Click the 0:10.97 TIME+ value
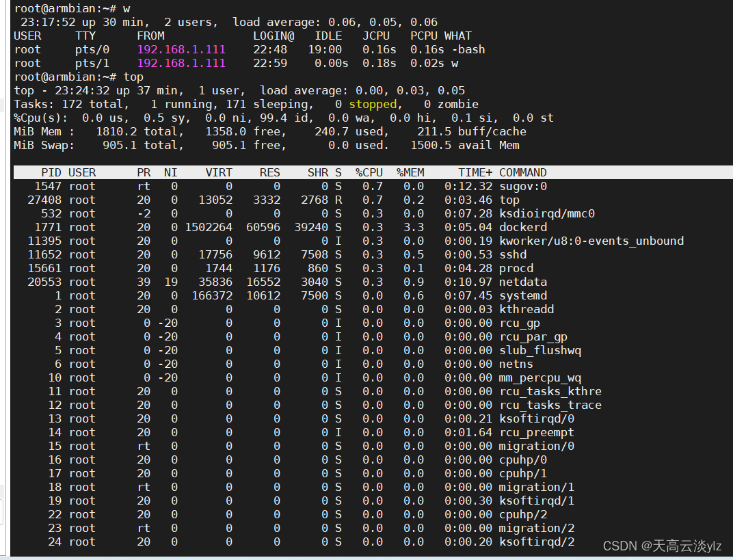Screen dimensions: 733x560 (468, 282)
